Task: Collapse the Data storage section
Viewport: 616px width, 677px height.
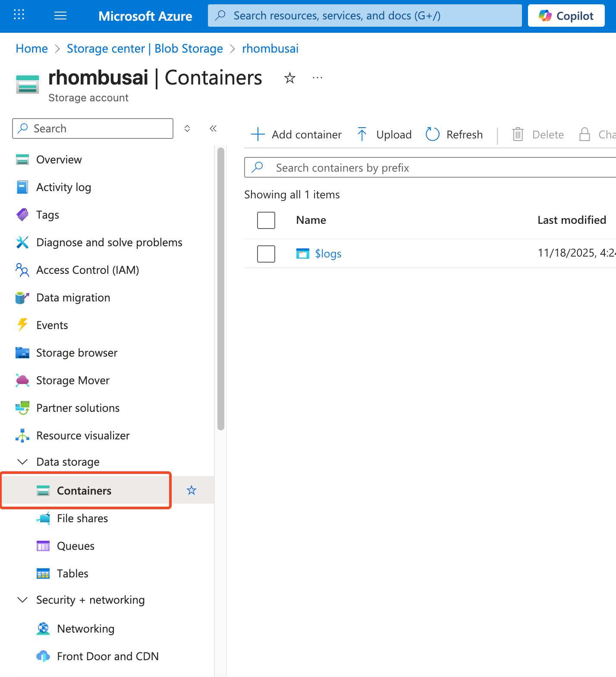Action: click(22, 462)
